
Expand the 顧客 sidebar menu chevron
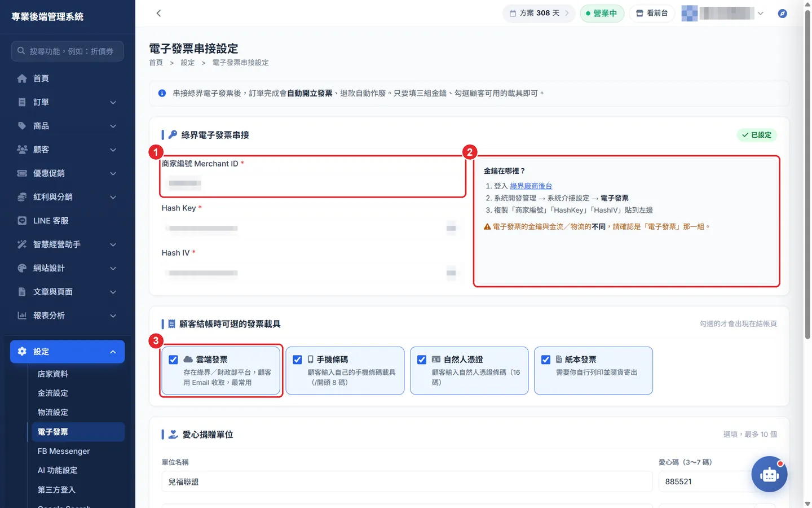pyautogui.click(x=113, y=150)
